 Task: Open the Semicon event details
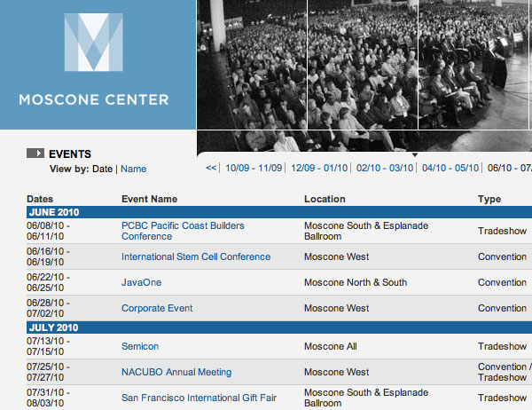click(140, 346)
